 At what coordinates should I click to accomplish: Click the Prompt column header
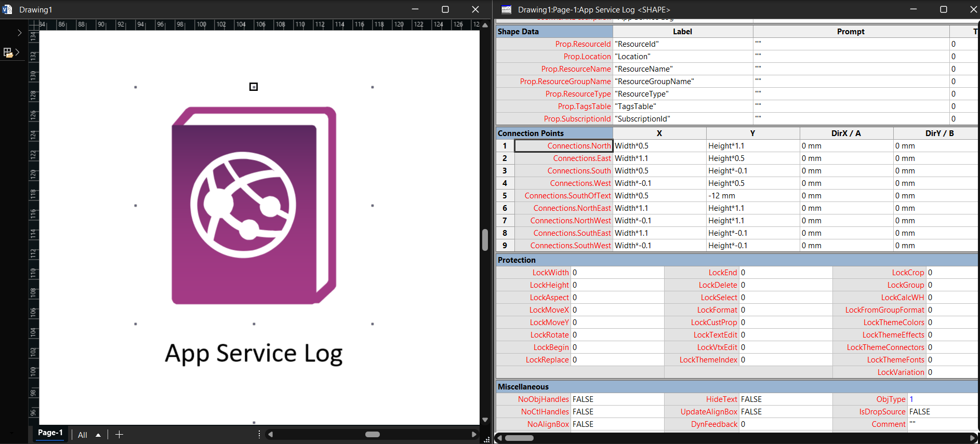click(x=851, y=32)
